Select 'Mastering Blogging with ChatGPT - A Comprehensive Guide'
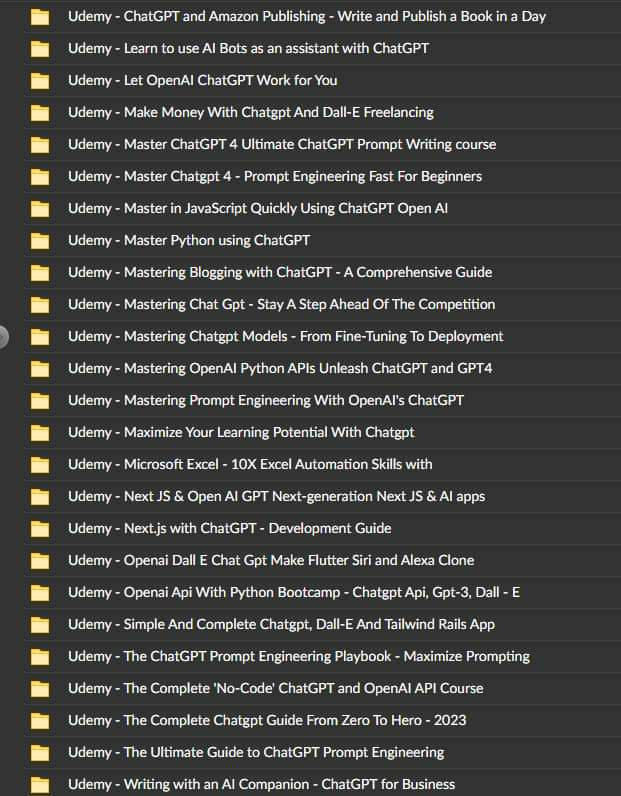The height and width of the screenshot is (796, 621). tap(280, 272)
